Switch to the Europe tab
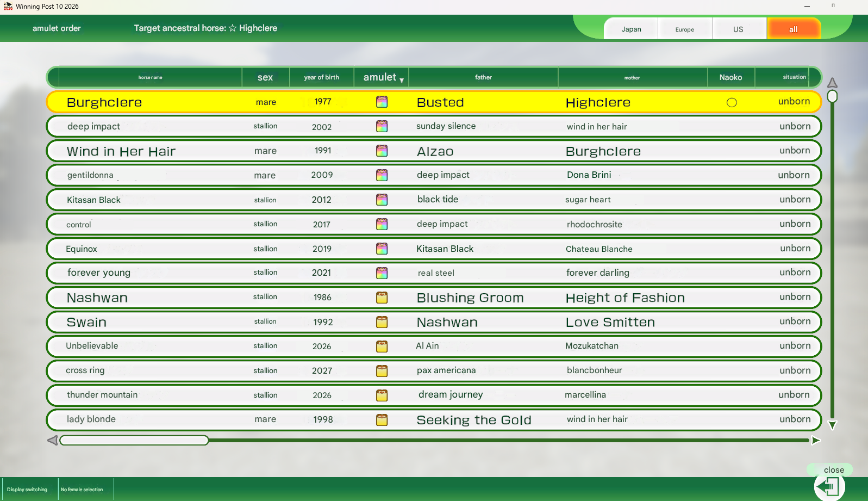 (685, 29)
